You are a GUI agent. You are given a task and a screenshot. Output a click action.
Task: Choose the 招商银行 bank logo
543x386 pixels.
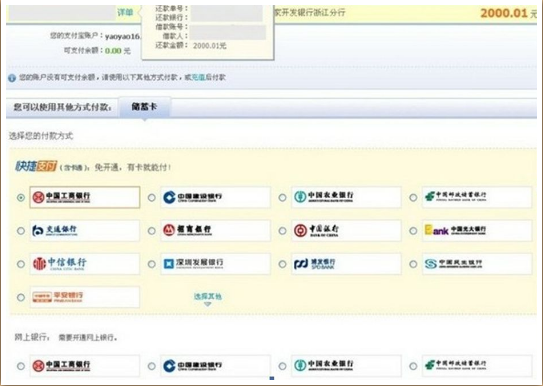215,230
